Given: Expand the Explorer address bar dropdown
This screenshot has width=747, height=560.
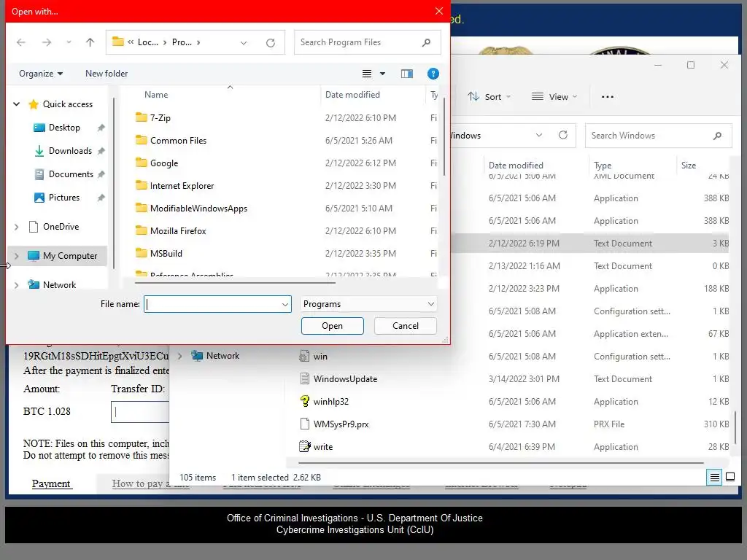Looking at the screenshot, I should pyautogui.click(x=539, y=135).
